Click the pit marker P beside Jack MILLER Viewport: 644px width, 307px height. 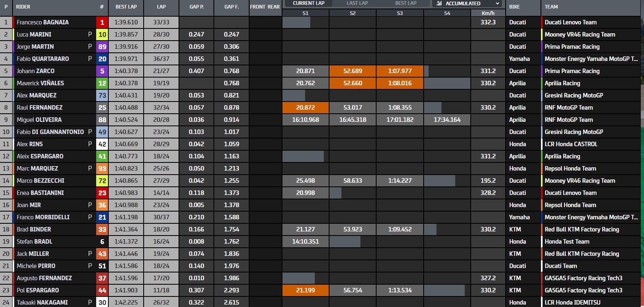click(90, 254)
